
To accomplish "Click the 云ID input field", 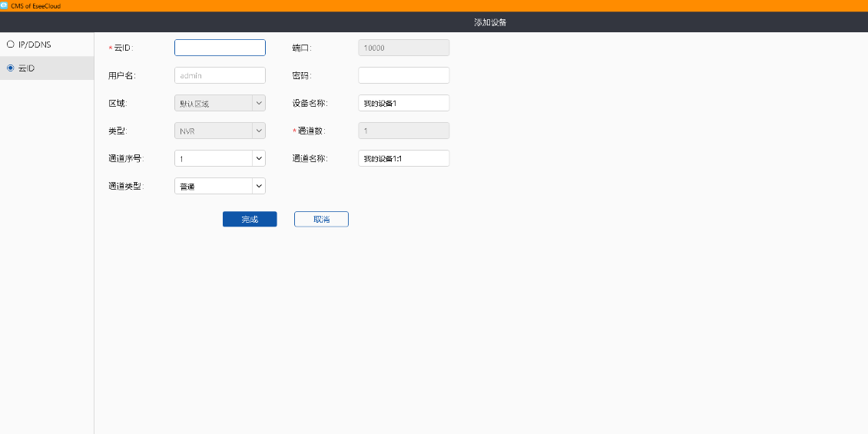I will tap(220, 48).
